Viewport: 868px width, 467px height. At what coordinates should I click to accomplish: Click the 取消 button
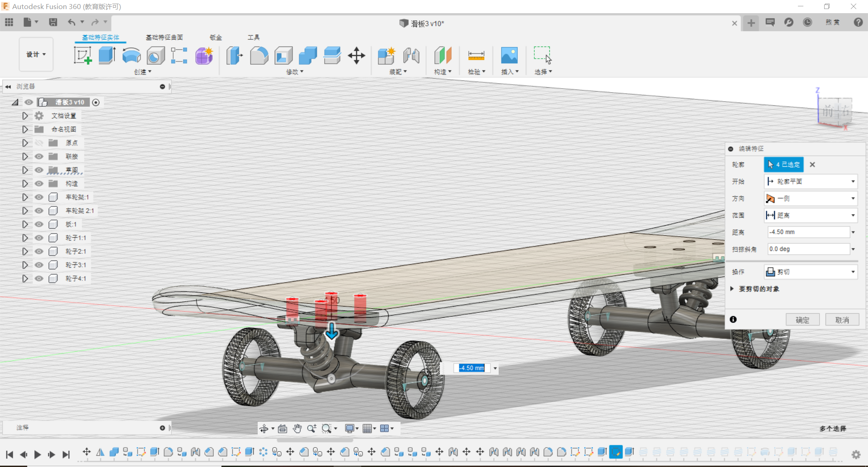click(x=842, y=320)
